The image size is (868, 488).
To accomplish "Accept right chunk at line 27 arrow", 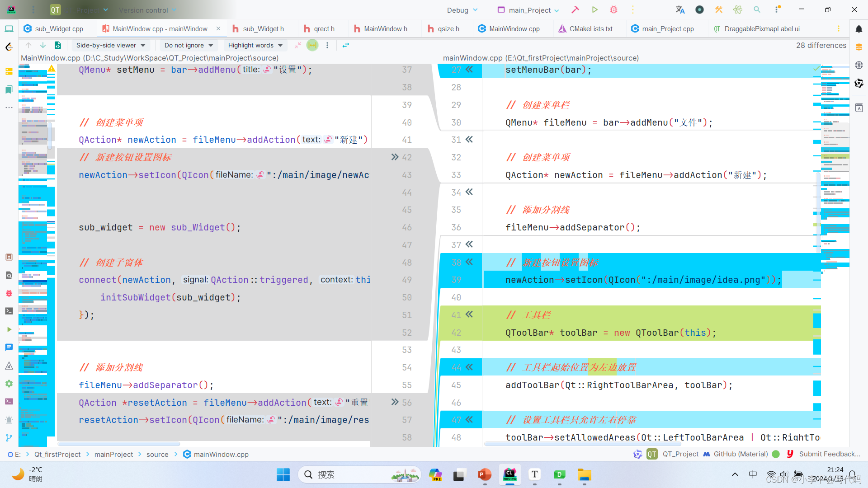I will pyautogui.click(x=469, y=70).
